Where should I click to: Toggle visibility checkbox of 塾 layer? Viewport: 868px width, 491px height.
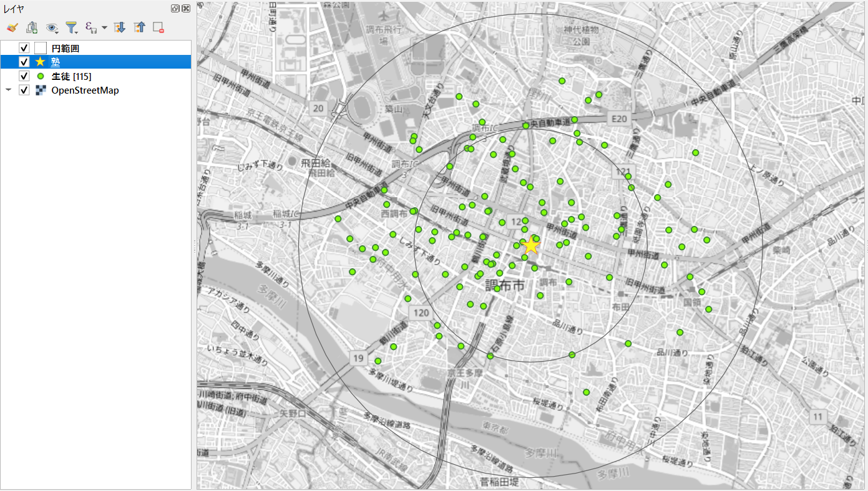pos(24,62)
